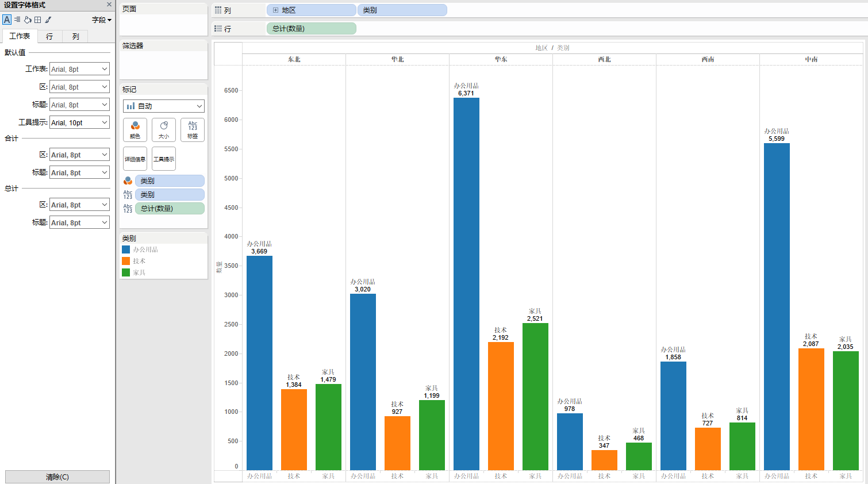The height and width of the screenshot is (484, 868).
Task: Switch to the 工作表 tab
Action: (x=20, y=36)
